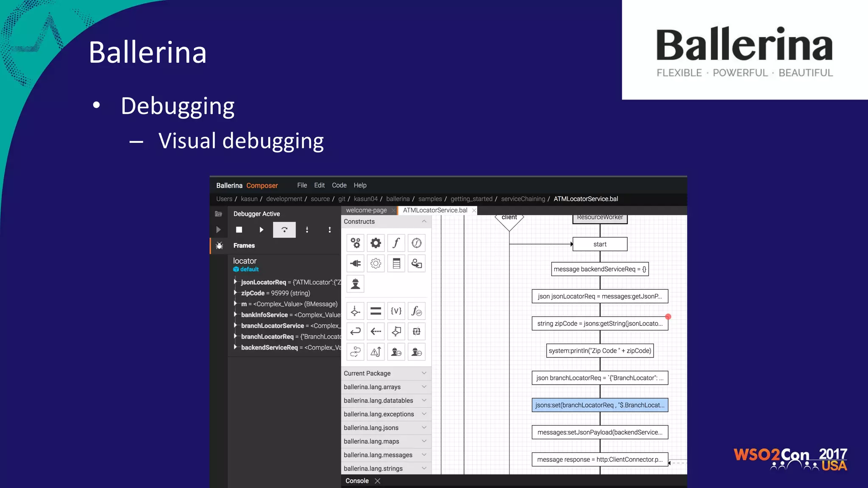Add a while loop icon
Viewport: 868px width, 488px height.
click(396, 332)
